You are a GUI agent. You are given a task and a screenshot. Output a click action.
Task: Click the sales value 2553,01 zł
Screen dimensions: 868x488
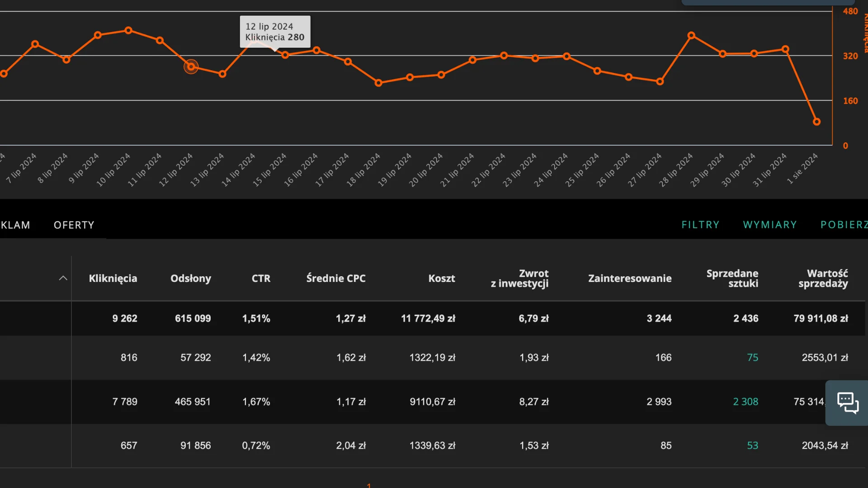(825, 357)
